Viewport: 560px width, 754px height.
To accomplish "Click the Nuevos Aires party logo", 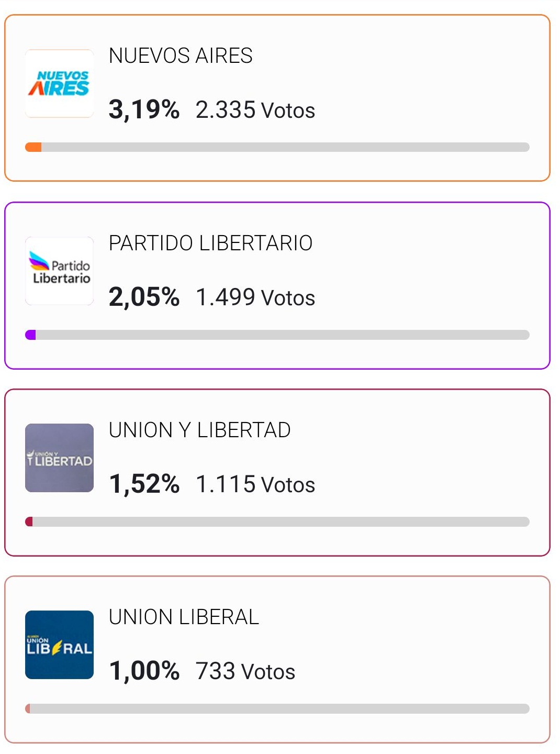I will [59, 83].
